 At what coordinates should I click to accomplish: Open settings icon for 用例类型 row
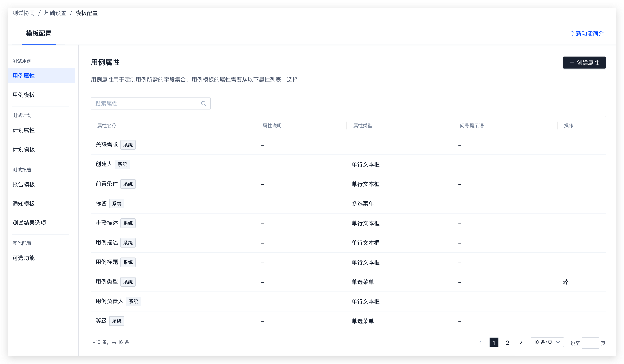click(x=565, y=282)
